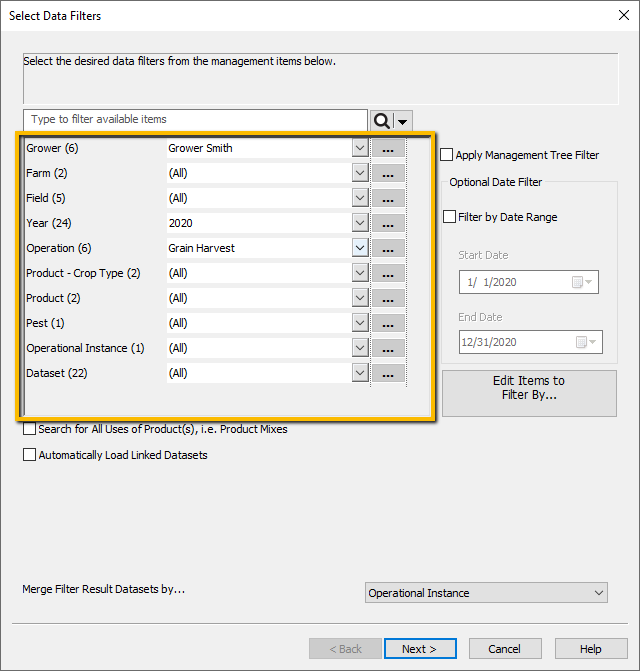Click the Pest (1) label
Viewport: 640px width, 671px height.
(45, 323)
